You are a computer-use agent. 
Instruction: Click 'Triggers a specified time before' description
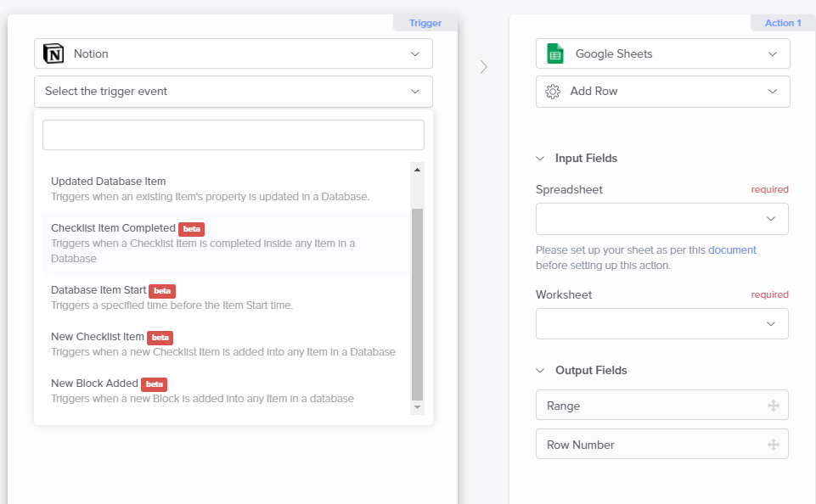point(172,305)
